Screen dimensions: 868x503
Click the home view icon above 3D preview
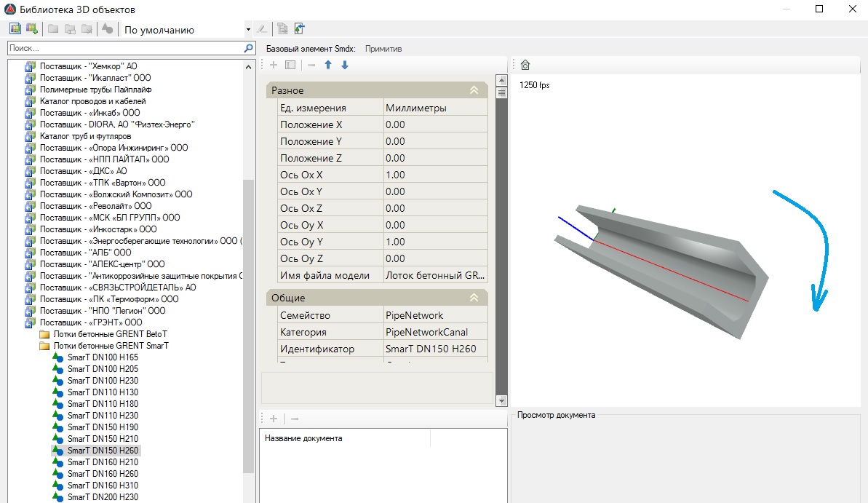[x=525, y=66]
